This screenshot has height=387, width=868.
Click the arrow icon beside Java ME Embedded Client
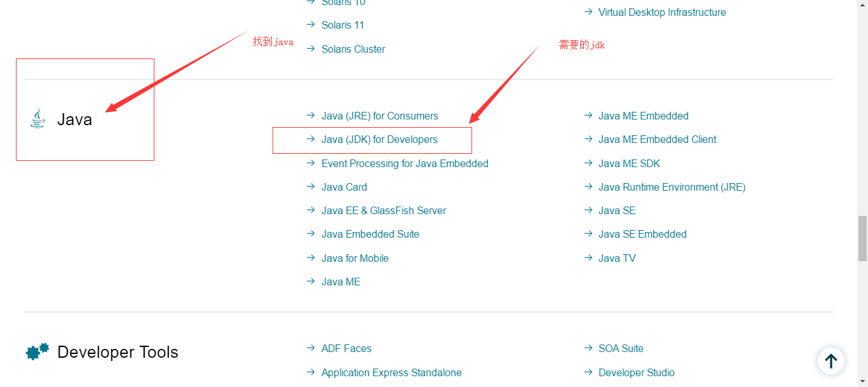588,139
